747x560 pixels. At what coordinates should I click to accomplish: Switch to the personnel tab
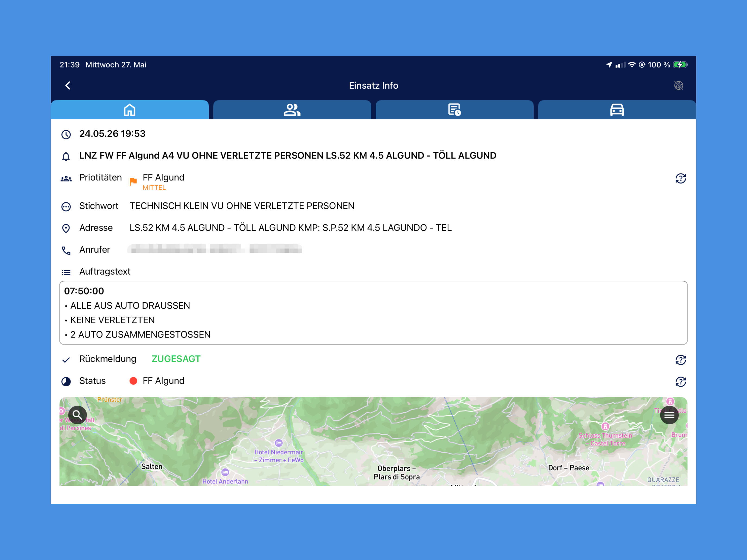click(x=292, y=110)
